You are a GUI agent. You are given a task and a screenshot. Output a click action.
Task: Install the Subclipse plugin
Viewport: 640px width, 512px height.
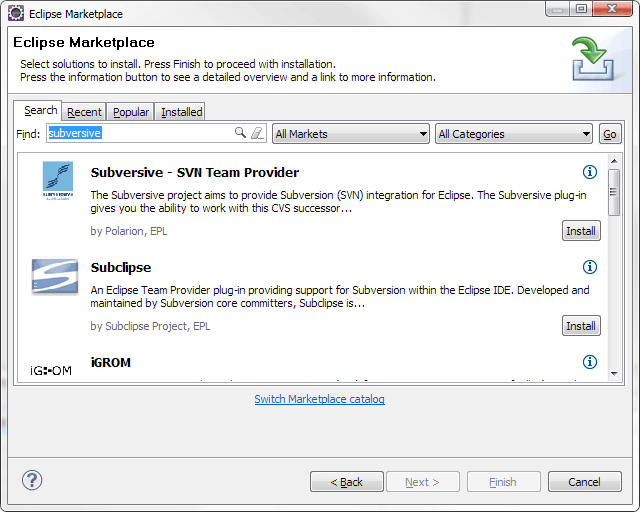click(581, 326)
